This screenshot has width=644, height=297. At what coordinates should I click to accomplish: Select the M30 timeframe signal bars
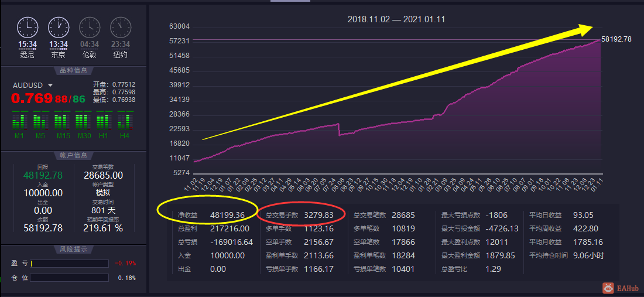tap(83, 120)
